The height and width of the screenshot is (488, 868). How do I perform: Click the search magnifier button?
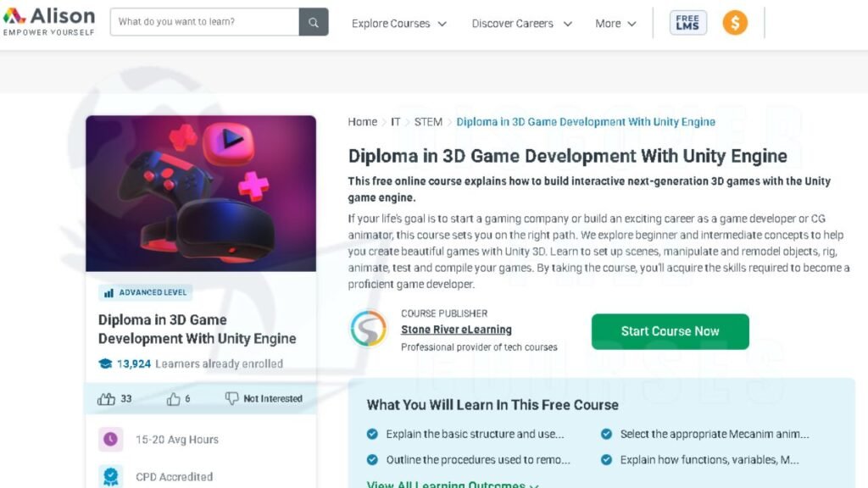(x=314, y=22)
